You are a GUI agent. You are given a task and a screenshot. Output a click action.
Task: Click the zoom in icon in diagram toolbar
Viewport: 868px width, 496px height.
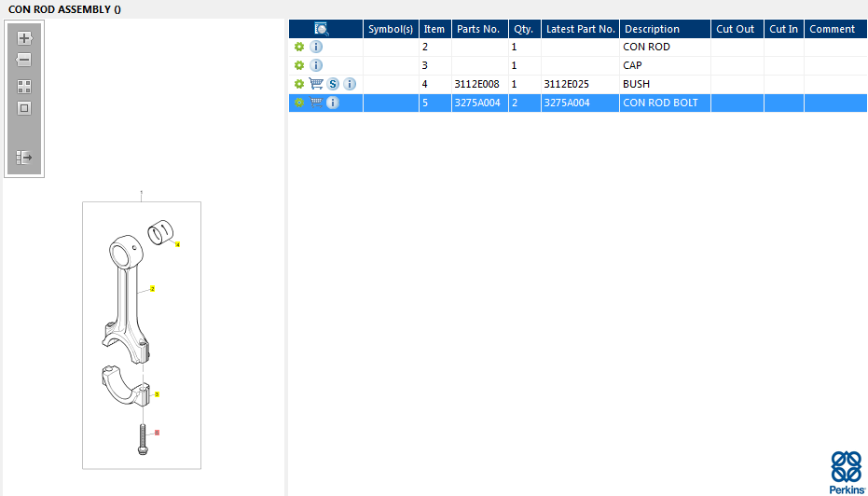24,38
